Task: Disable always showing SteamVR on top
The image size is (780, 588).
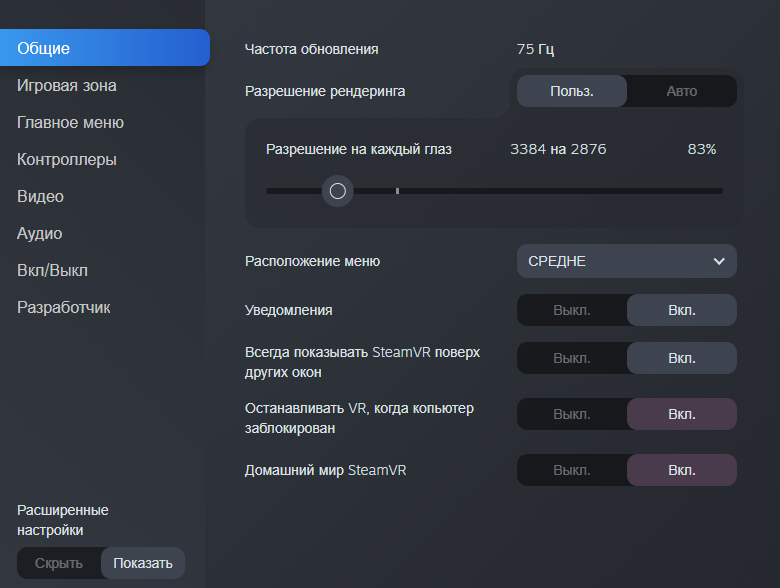Action: [x=572, y=358]
